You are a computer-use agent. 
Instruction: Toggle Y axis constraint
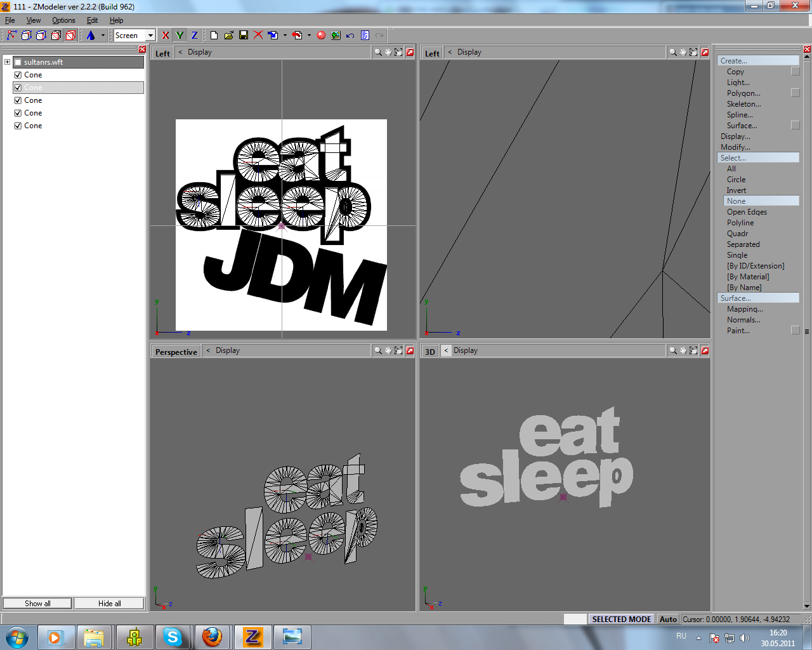point(180,36)
